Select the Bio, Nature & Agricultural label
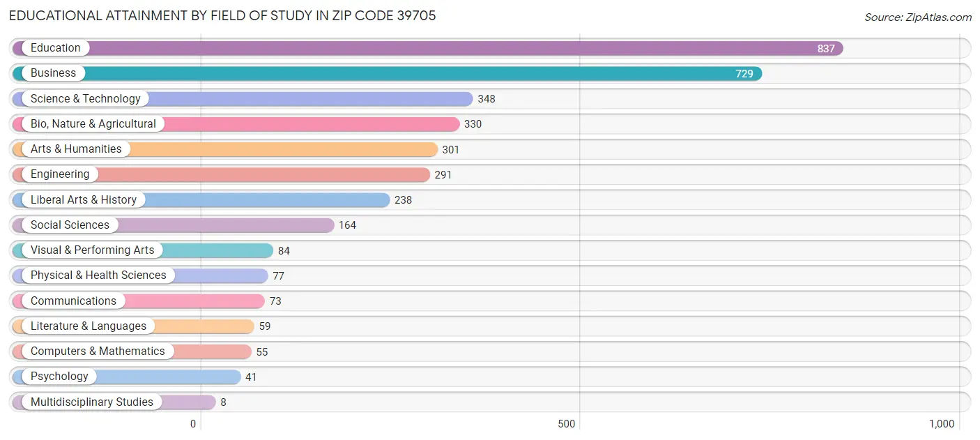Image resolution: width=980 pixels, height=440 pixels. pyautogui.click(x=93, y=124)
